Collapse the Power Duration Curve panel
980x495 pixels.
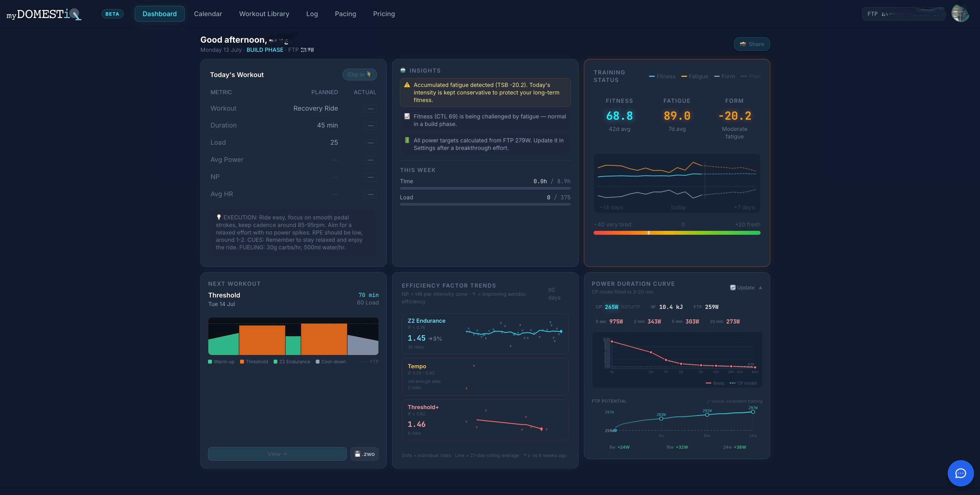point(760,287)
